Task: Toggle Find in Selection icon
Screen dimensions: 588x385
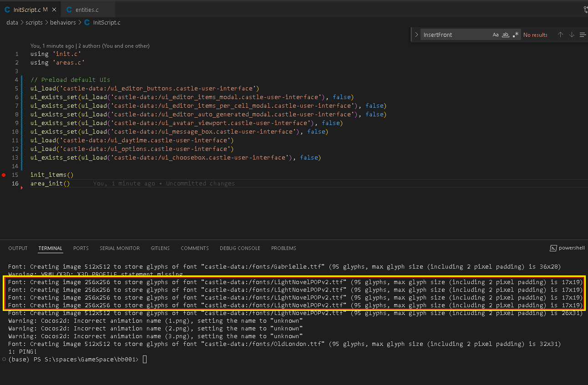Action: [x=583, y=35]
